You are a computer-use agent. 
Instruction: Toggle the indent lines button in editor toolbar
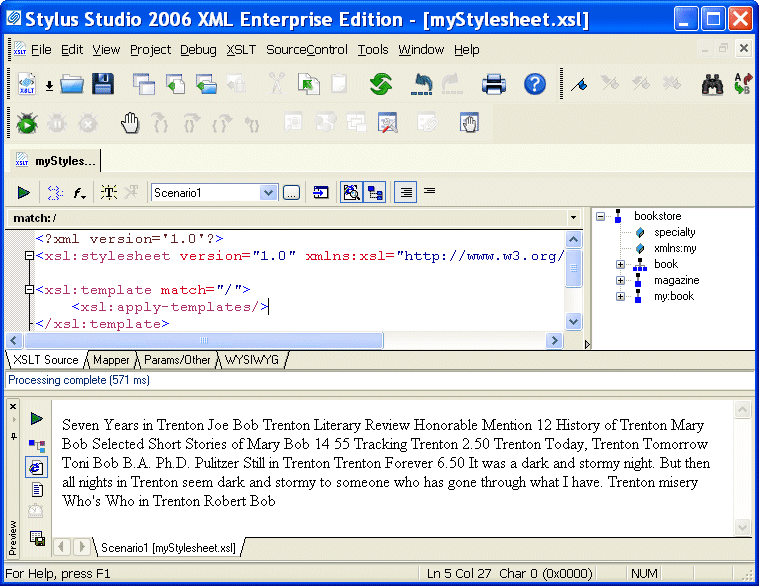click(405, 192)
